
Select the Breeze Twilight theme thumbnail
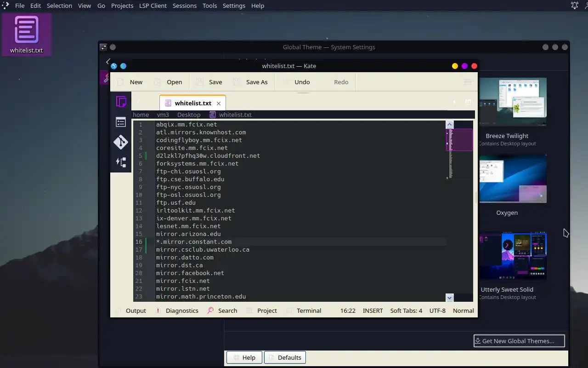tap(513, 102)
